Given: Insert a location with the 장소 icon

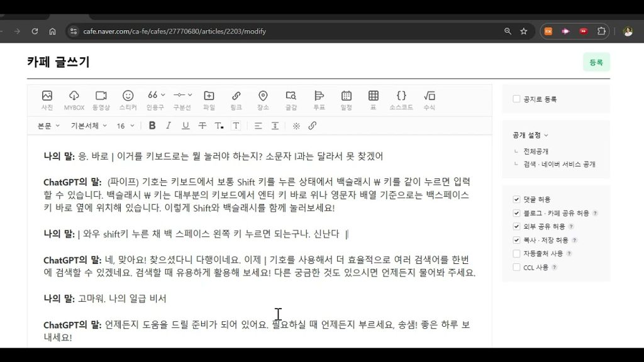Looking at the screenshot, I should [263, 99].
